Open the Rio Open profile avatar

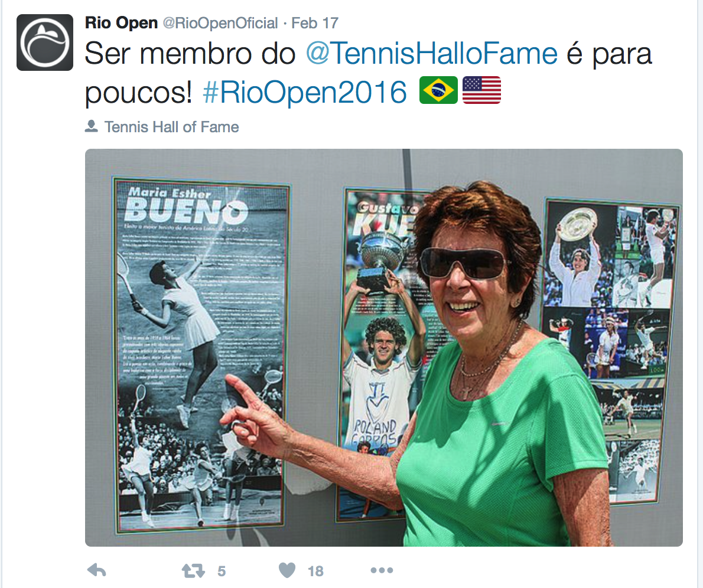point(45,43)
